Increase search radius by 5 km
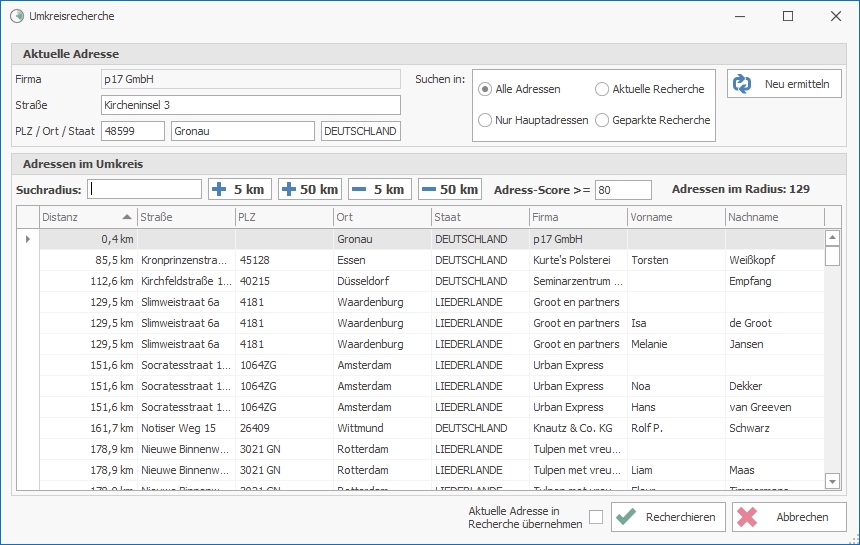This screenshot has width=860, height=545. [x=239, y=189]
